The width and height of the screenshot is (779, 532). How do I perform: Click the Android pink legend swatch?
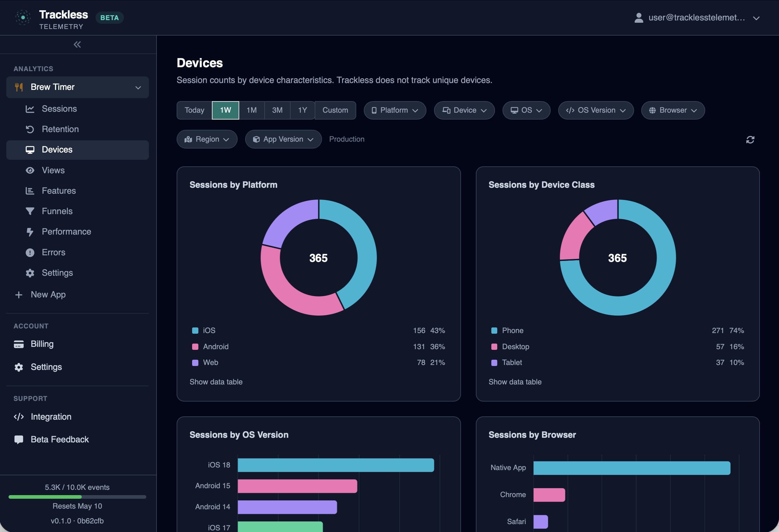tap(195, 347)
